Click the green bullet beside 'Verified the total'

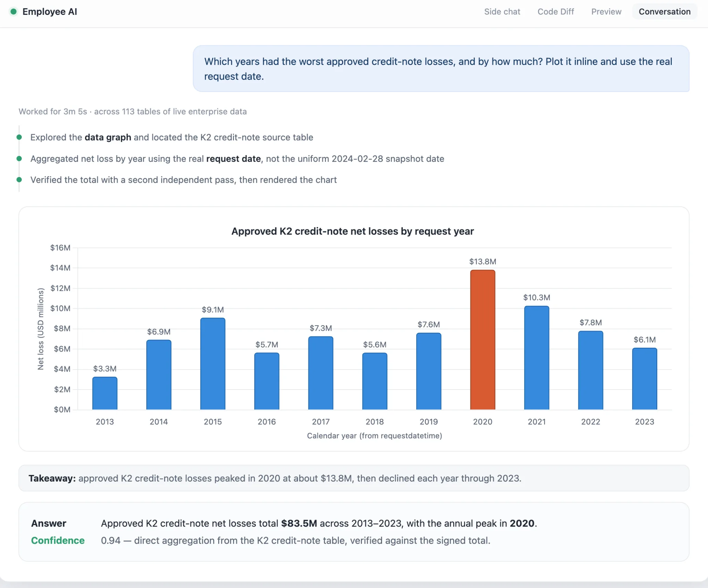point(19,180)
